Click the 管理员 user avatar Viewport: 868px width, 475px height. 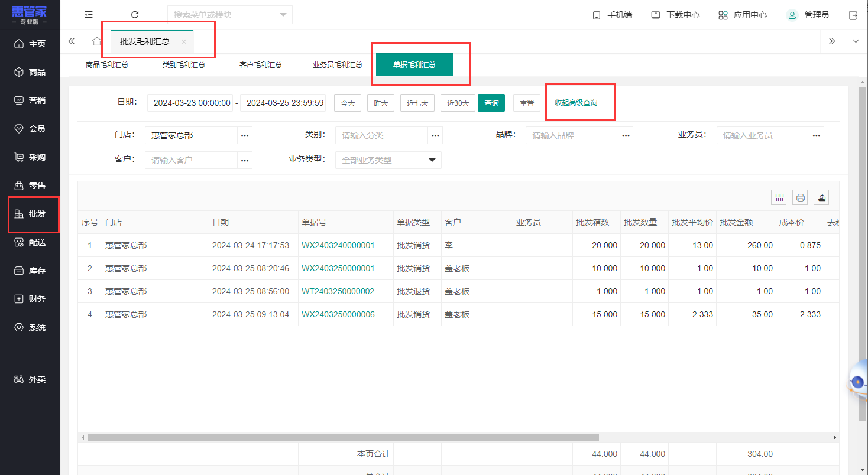[x=792, y=15]
